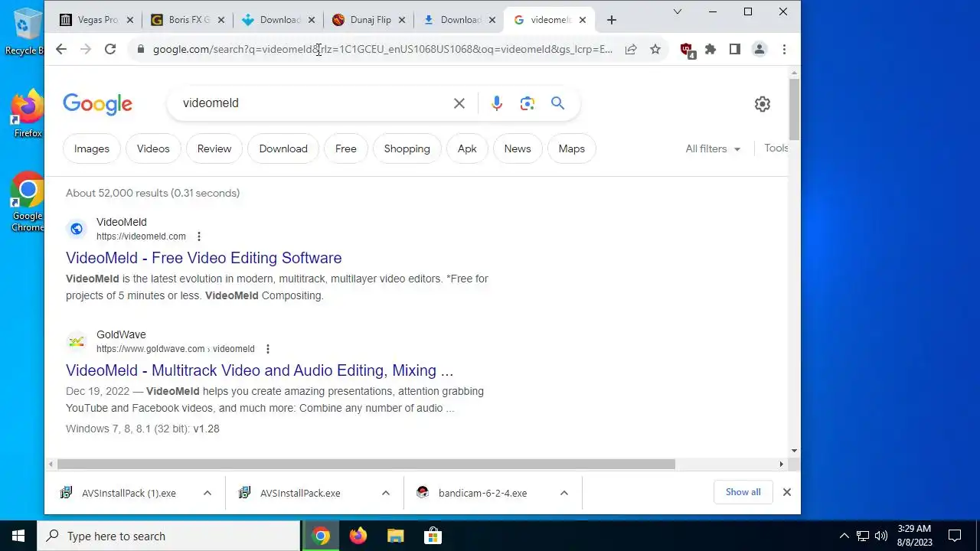
Task: Bookmark this tab with the star icon
Action: (655, 49)
